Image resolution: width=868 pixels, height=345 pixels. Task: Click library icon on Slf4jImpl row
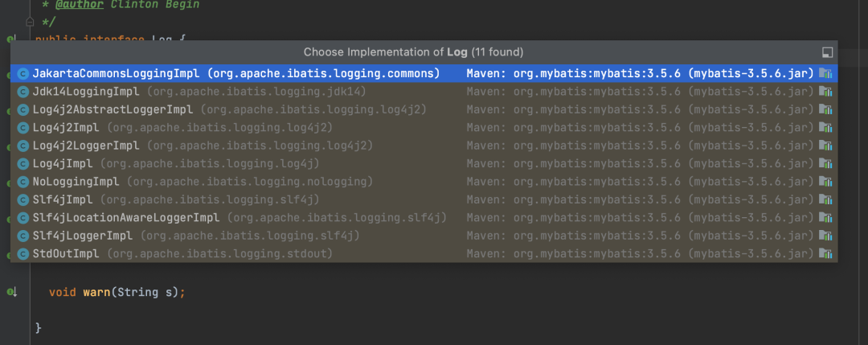coord(825,200)
